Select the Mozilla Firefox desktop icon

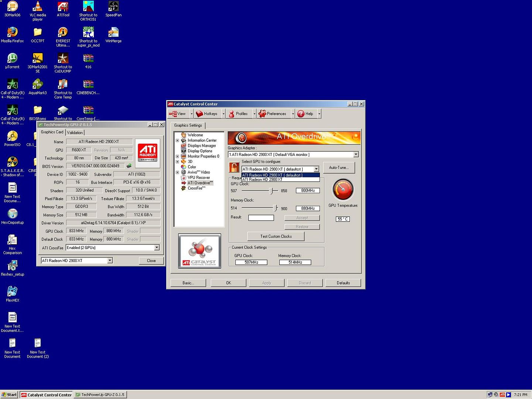[12, 35]
